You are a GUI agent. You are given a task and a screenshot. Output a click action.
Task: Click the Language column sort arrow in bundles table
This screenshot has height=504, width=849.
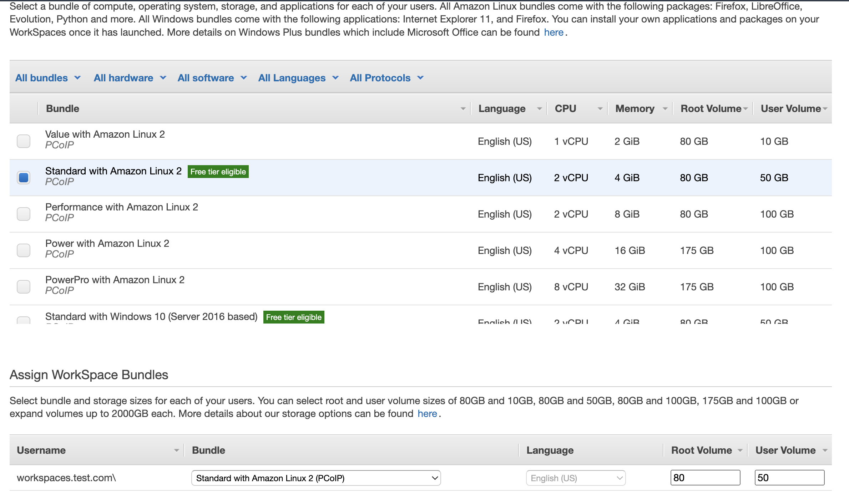click(540, 109)
